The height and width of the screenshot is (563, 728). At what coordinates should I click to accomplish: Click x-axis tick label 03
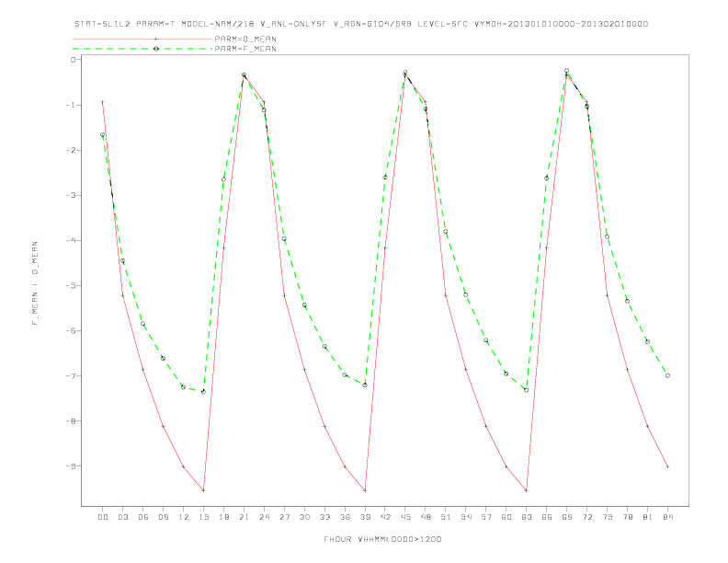point(122,517)
